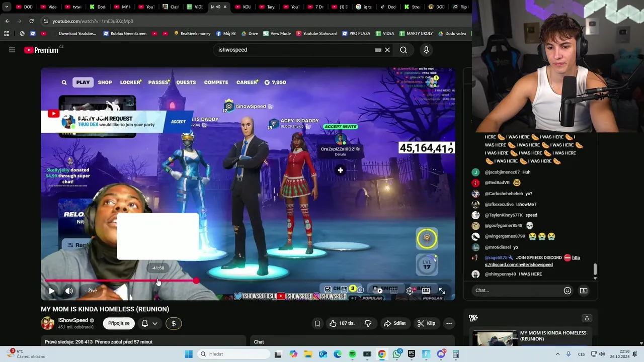Open more actions three-dot menu
Image resolution: width=644 pixels, height=362 pixels.
[x=449, y=323]
